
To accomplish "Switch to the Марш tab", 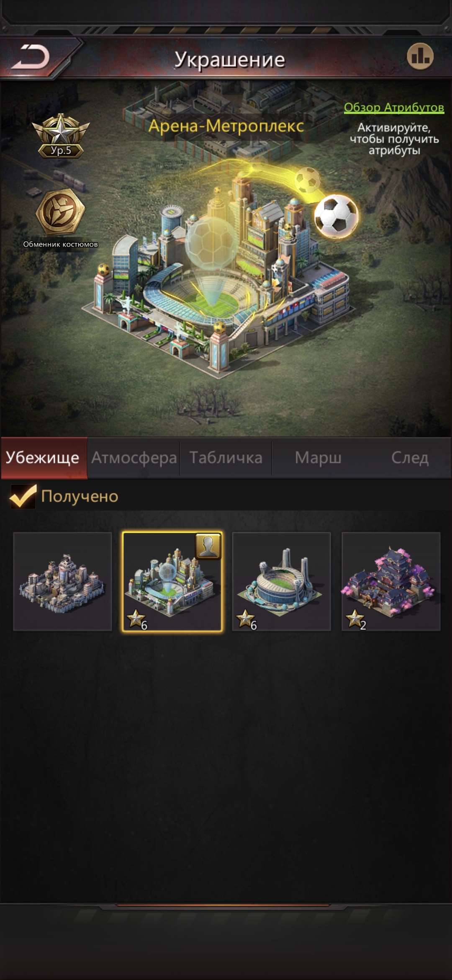I will point(318,458).
